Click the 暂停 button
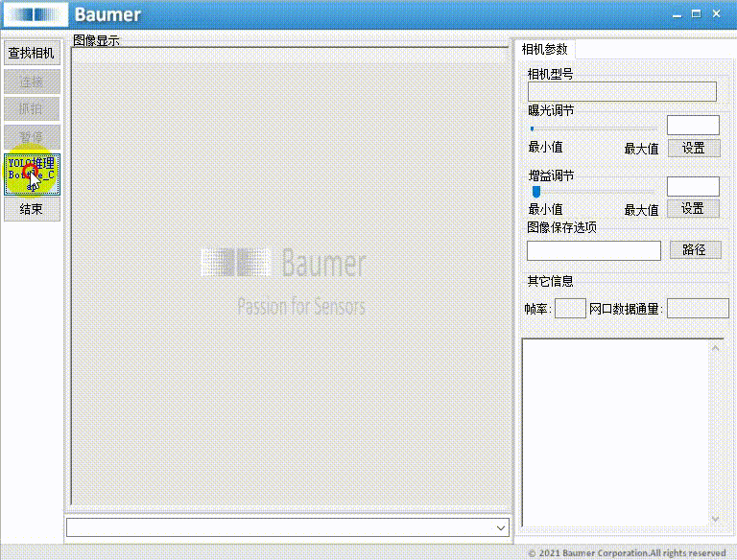737x560 pixels. tap(32, 137)
